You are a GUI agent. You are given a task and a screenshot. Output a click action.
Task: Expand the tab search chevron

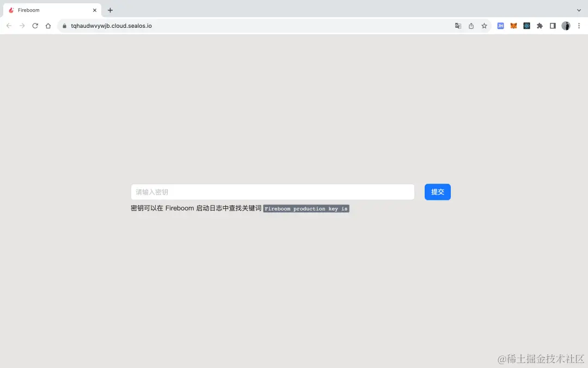[579, 10]
